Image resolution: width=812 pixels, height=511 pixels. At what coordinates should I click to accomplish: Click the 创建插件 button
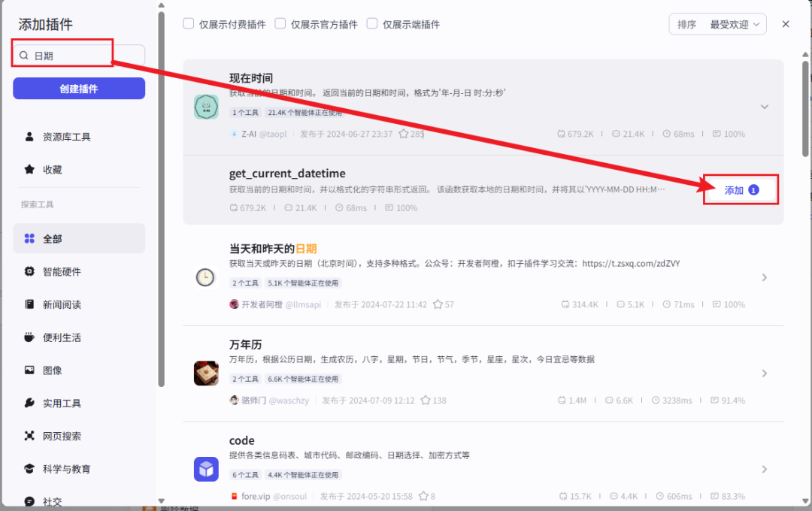(78, 88)
